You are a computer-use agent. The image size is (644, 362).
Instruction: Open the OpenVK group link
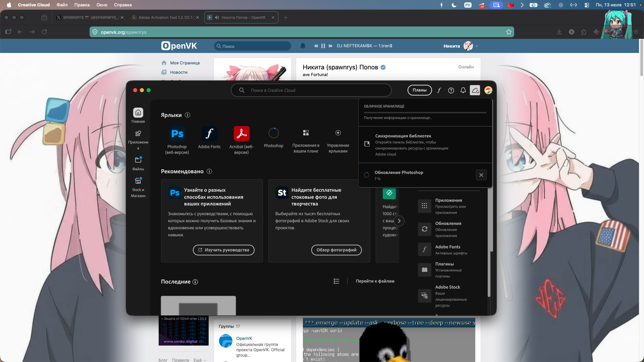244,339
